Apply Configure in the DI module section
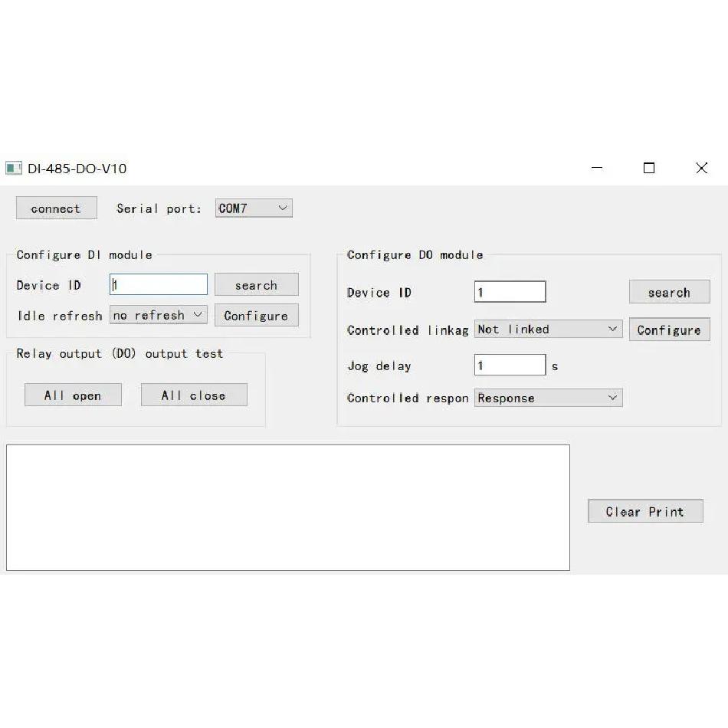This screenshot has height=728, width=728. coord(256,315)
